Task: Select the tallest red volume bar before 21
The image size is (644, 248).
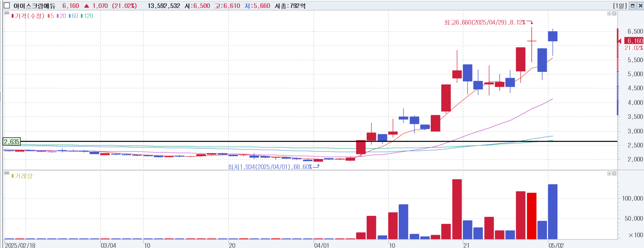Action: (x=457, y=209)
